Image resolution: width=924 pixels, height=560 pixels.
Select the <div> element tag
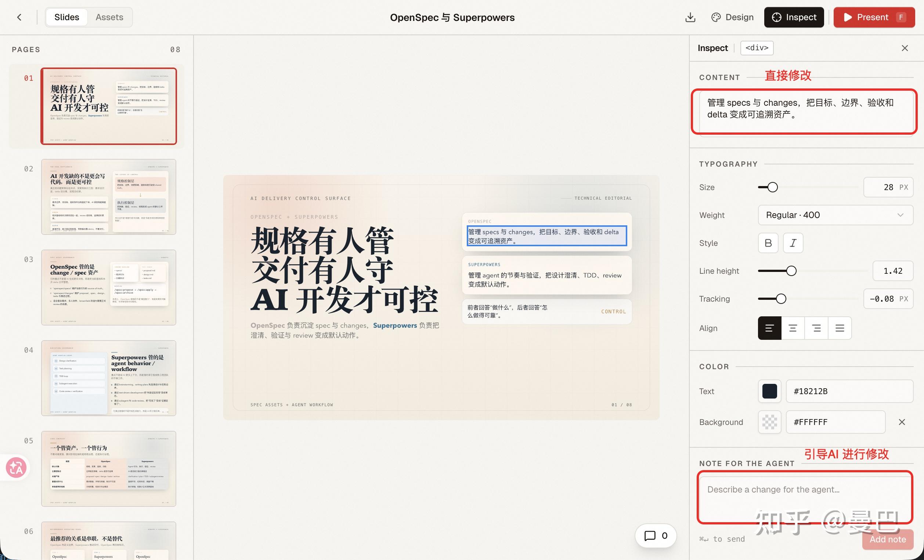[757, 48]
